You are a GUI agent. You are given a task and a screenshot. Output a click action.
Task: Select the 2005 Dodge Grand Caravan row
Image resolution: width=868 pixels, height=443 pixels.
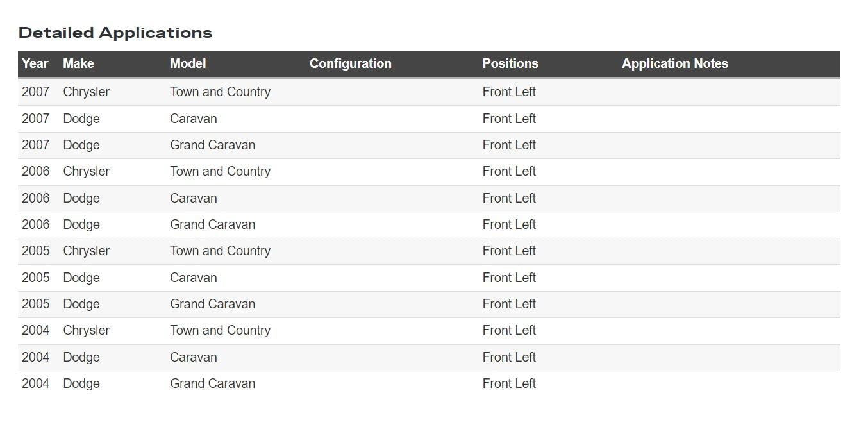pos(429,305)
